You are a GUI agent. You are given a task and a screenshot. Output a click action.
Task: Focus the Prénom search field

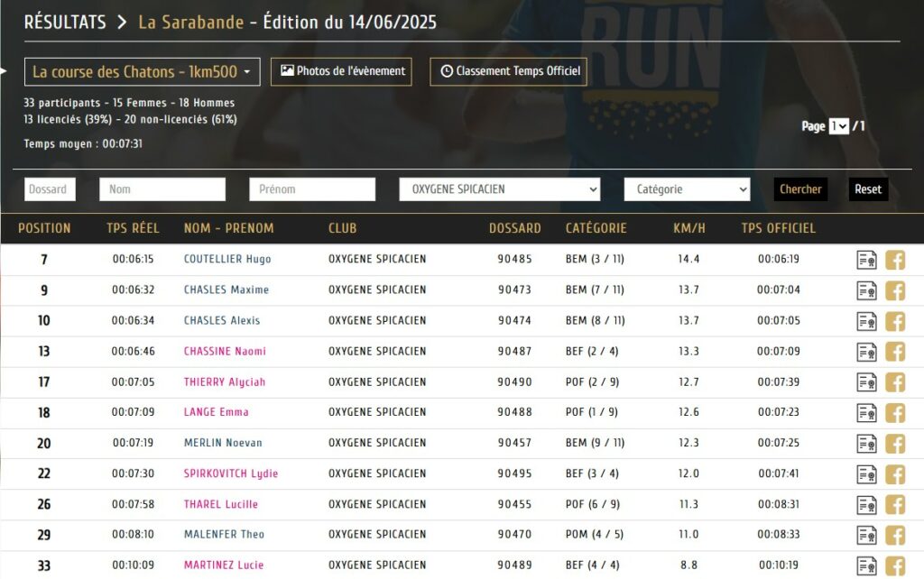(311, 189)
